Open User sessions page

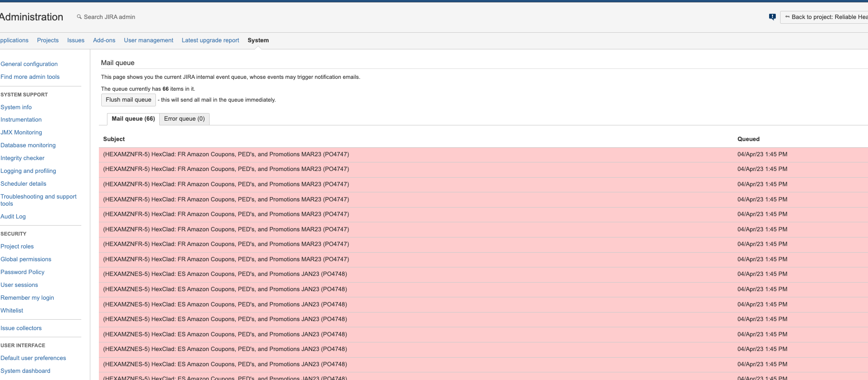[19, 285]
